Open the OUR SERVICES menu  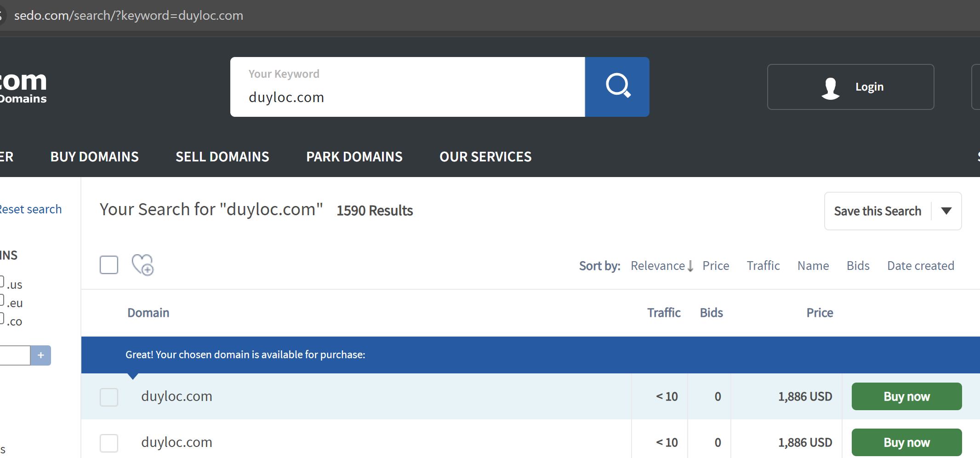(x=485, y=157)
